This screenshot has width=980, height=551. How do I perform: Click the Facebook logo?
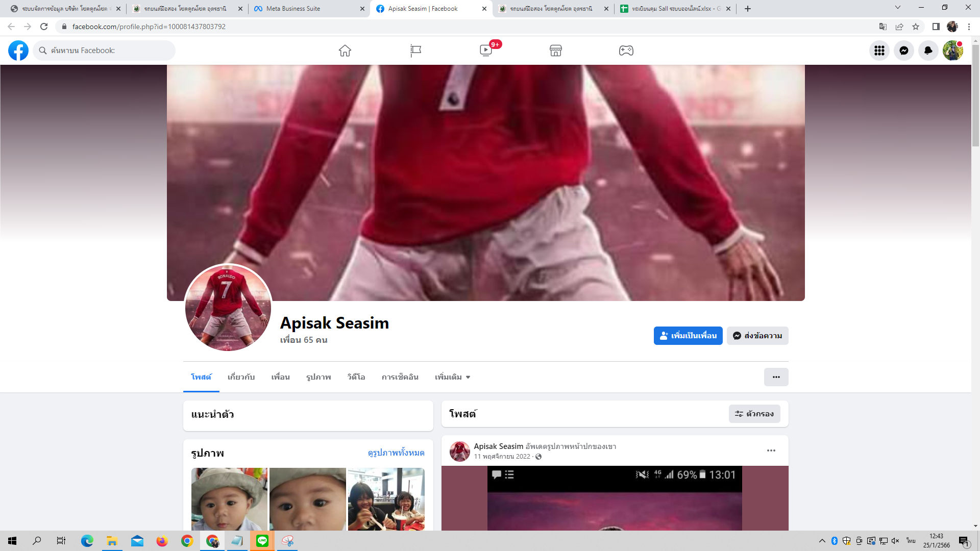click(18, 51)
